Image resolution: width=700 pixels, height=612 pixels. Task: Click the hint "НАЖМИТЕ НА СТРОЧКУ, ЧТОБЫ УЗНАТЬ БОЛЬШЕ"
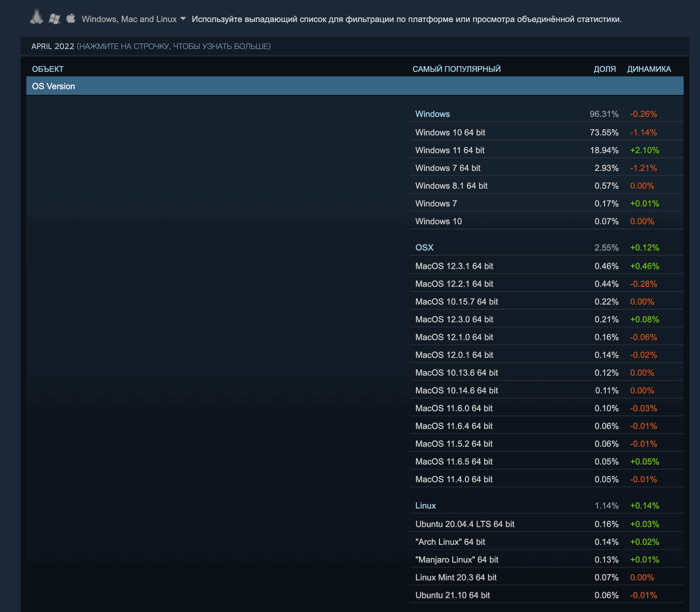[174, 46]
